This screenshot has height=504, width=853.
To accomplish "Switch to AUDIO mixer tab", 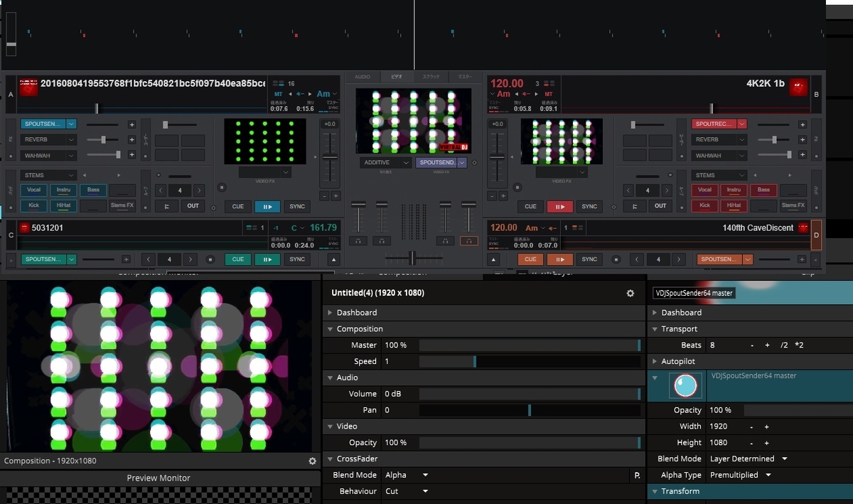I will [x=363, y=77].
